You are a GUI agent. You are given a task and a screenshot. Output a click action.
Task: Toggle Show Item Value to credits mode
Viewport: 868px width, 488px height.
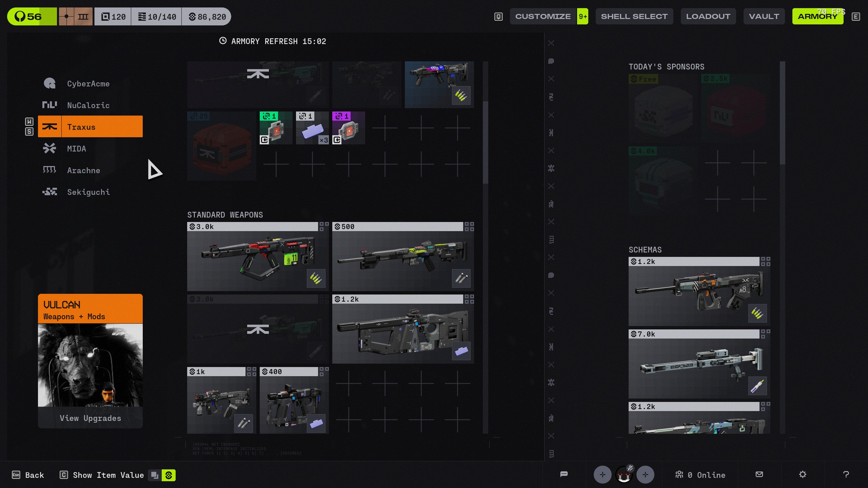pyautogui.click(x=169, y=475)
